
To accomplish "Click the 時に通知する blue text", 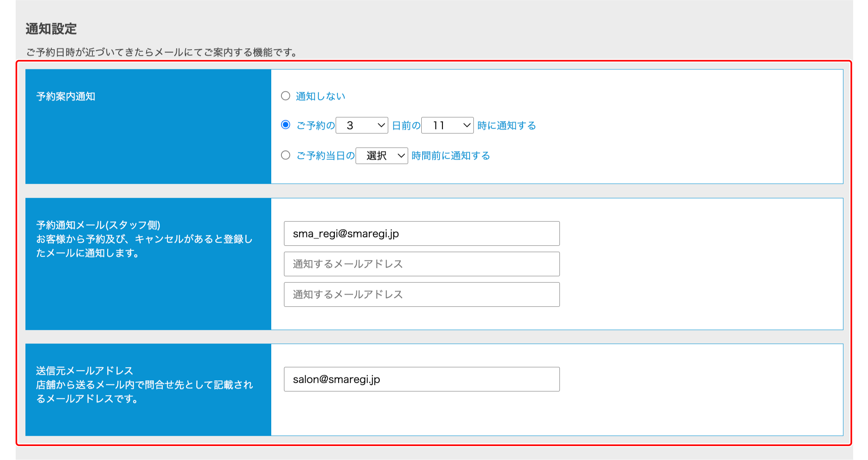I will point(506,125).
